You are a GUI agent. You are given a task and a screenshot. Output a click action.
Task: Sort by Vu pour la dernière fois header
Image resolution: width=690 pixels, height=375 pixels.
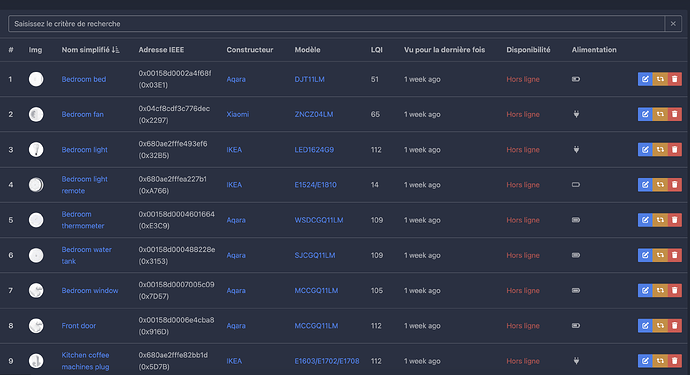444,50
